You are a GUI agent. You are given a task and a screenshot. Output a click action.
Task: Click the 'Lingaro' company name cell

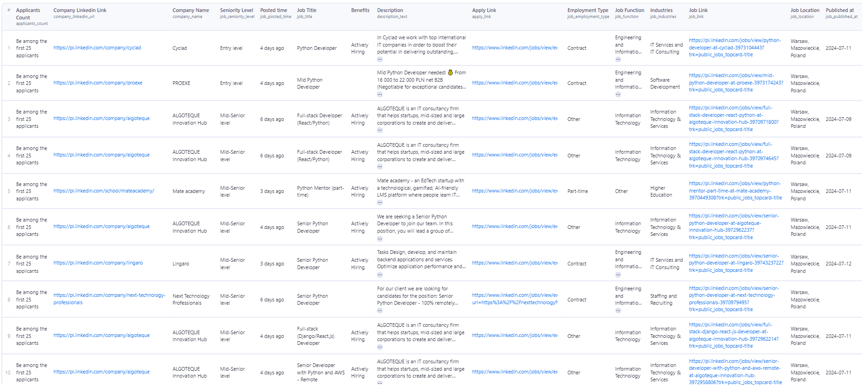[x=181, y=264]
